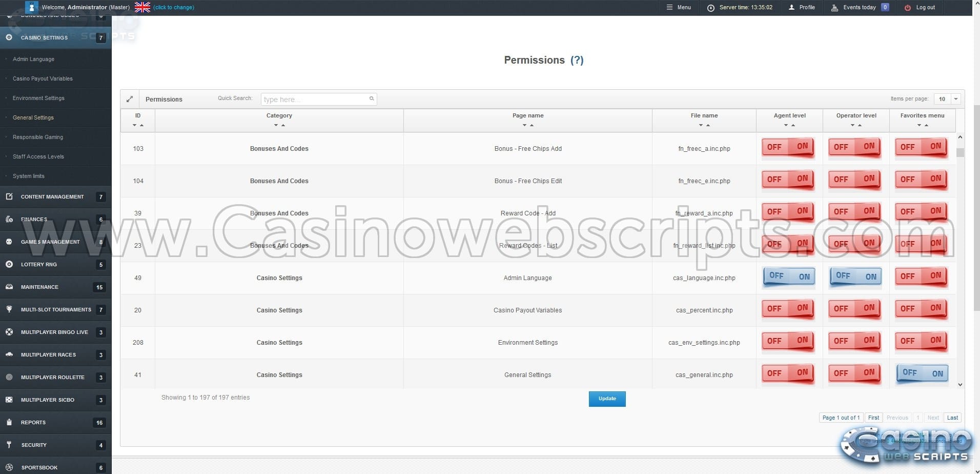Toggle Operator level for Admin Language

[x=855, y=277]
